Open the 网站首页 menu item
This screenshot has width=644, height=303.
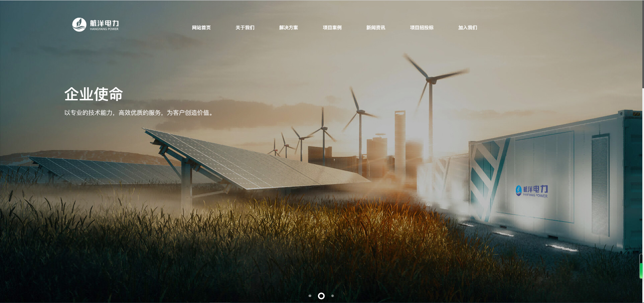click(x=201, y=28)
